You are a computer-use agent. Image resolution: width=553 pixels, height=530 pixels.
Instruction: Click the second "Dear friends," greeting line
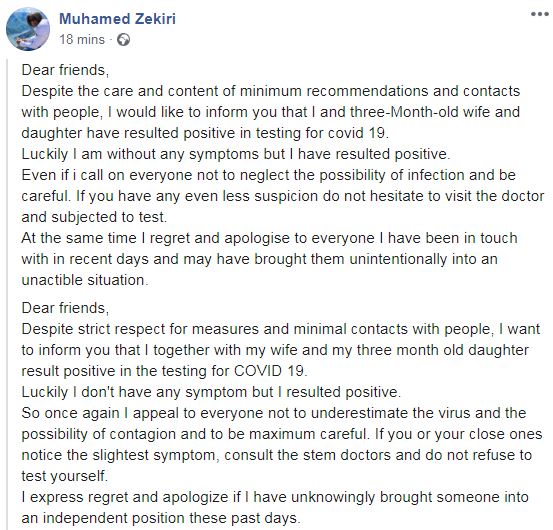click(x=65, y=308)
